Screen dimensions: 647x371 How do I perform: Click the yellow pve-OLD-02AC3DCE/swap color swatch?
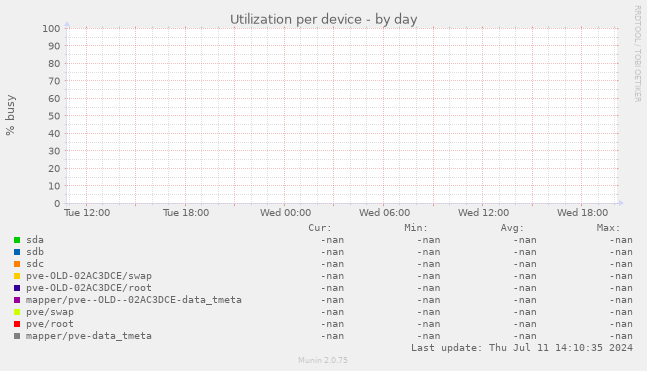click(x=17, y=276)
